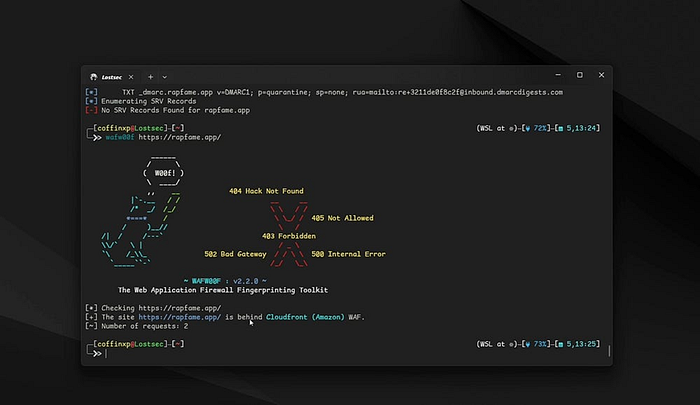
Task: Click the blinking cursor at the empty prompt
Action: [106, 354]
